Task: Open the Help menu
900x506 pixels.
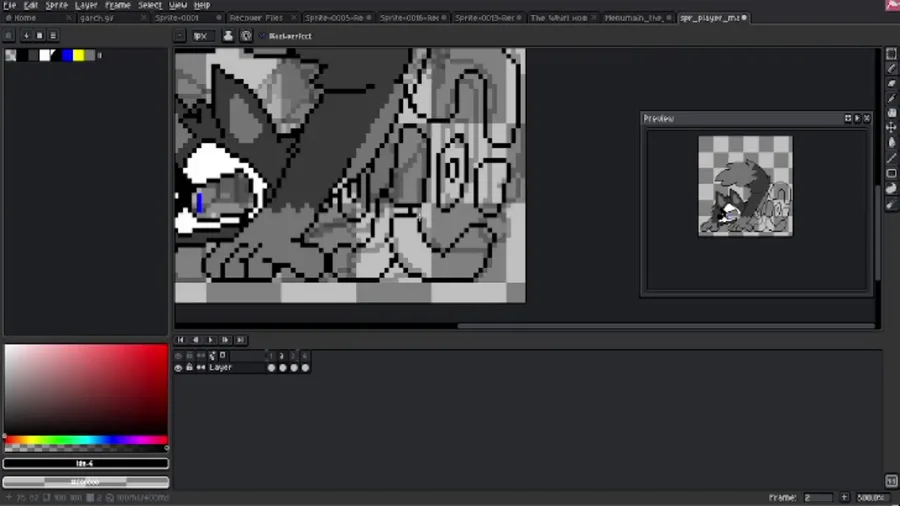Action: tap(201, 5)
